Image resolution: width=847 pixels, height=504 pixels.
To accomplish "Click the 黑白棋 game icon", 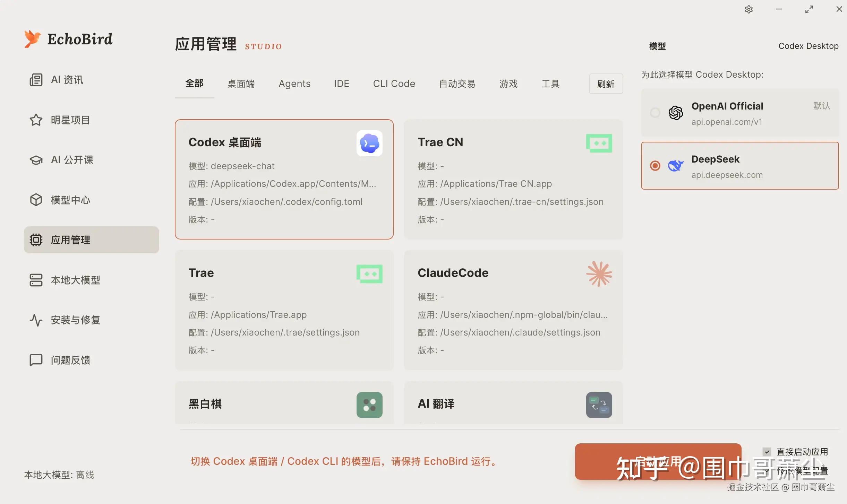I will pyautogui.click(x=369, y=405).
